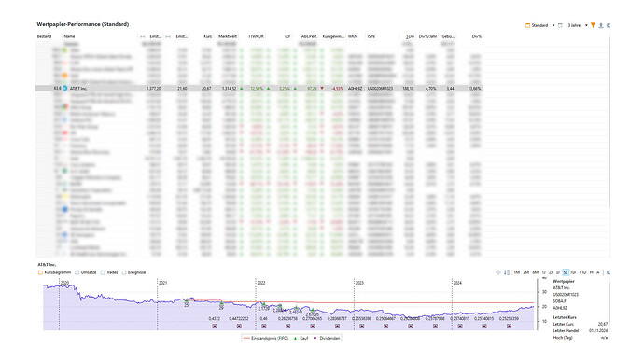The image size is (644, 362).
Task: Expand the Standard view dropdown arrow
Action: click(553, 25)
